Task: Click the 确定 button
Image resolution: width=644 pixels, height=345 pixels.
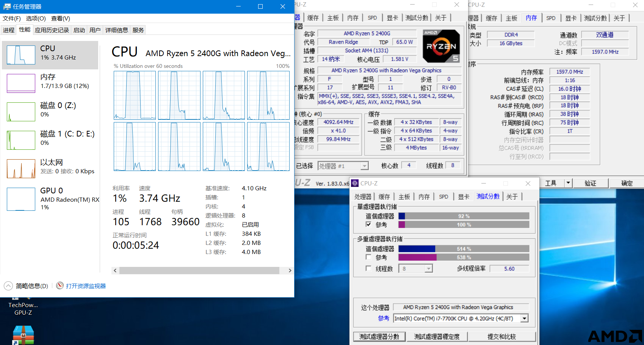Action: click(x=627, y=183)
